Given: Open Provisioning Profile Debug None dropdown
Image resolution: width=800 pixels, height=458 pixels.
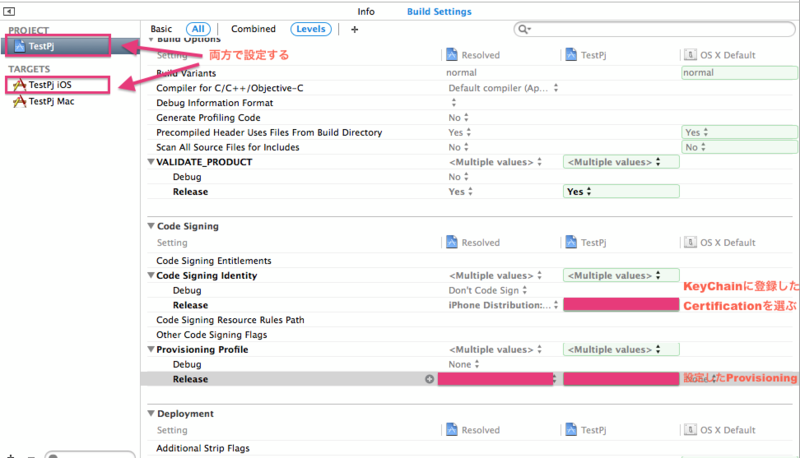Looking at the screenshot, I should pos(464,364).
